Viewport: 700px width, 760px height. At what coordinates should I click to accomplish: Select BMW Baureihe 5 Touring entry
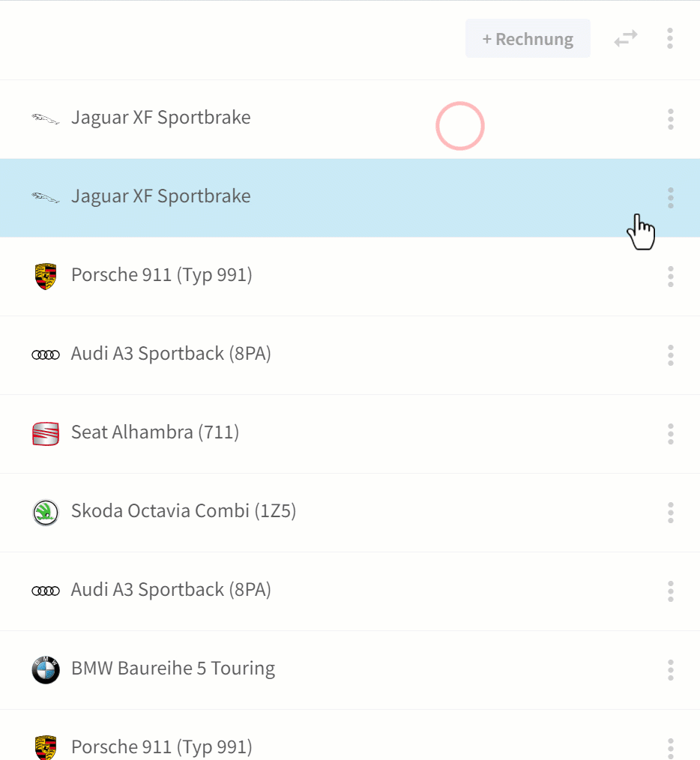350,670
